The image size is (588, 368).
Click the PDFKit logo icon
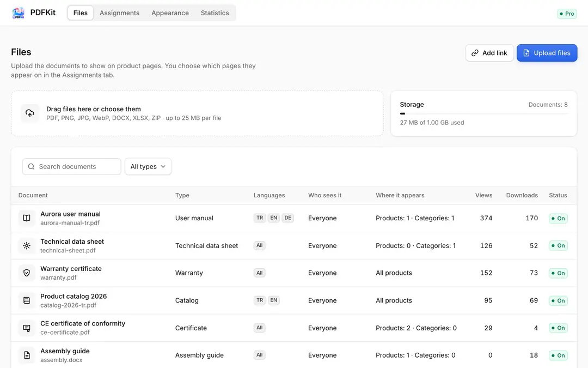[18, 13]
